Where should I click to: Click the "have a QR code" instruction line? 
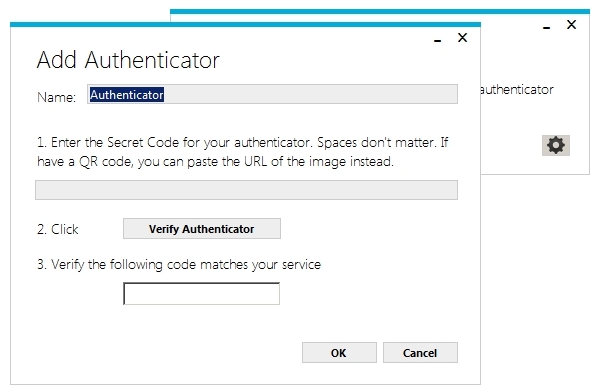point(215,161)
